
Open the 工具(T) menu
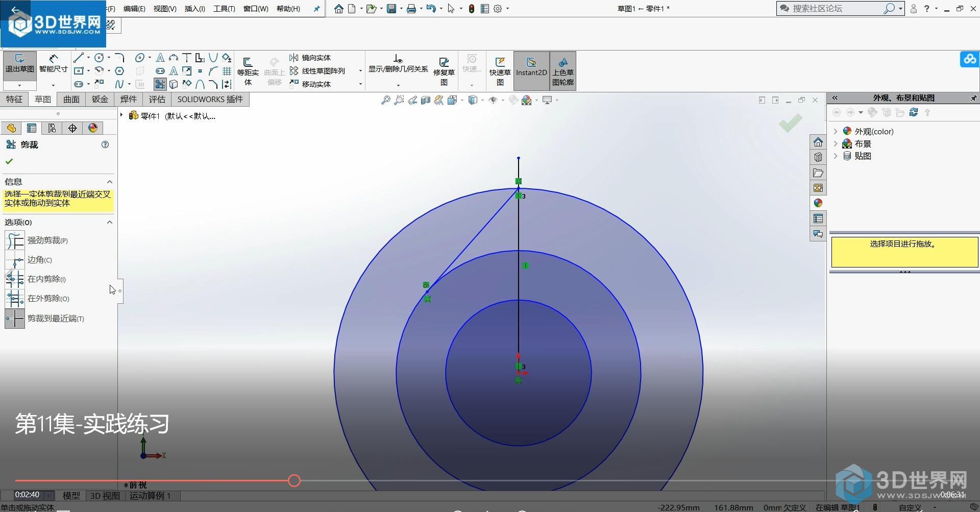[x=224, y=9]
